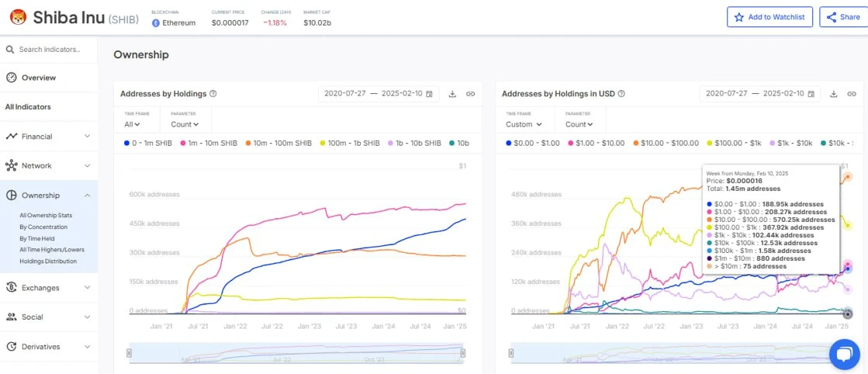
Task: Open help info for Addresses by Holdings
Action: coord(213,94)
